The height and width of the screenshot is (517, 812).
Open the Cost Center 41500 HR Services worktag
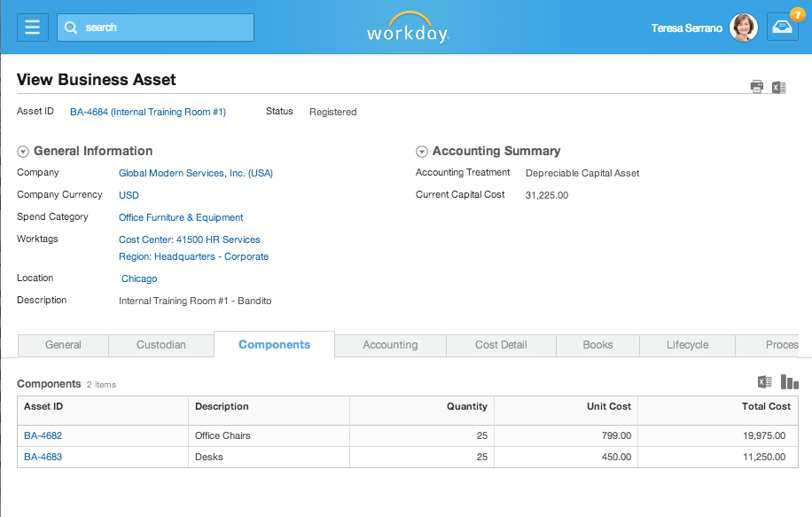(189, 239)
